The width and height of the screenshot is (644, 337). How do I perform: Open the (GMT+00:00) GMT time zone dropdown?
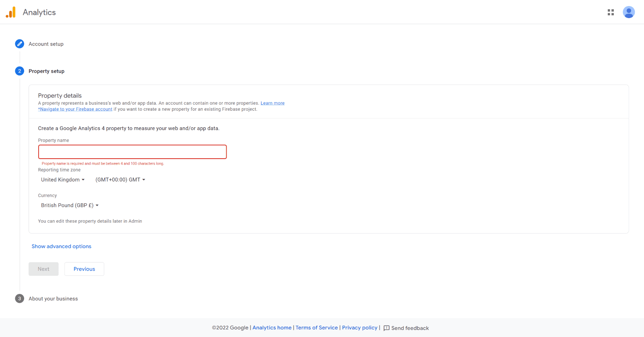[120, 180]
